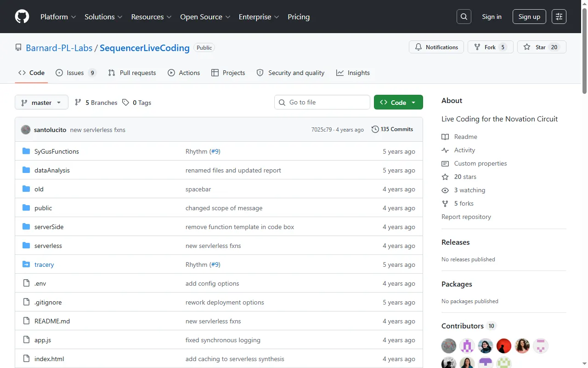Click the repository icon beside Barnard-PL-Labs
Screen dimensions: 588x368
18,48
